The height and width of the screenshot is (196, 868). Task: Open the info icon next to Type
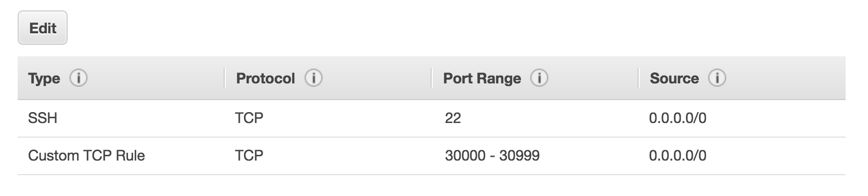79,78
